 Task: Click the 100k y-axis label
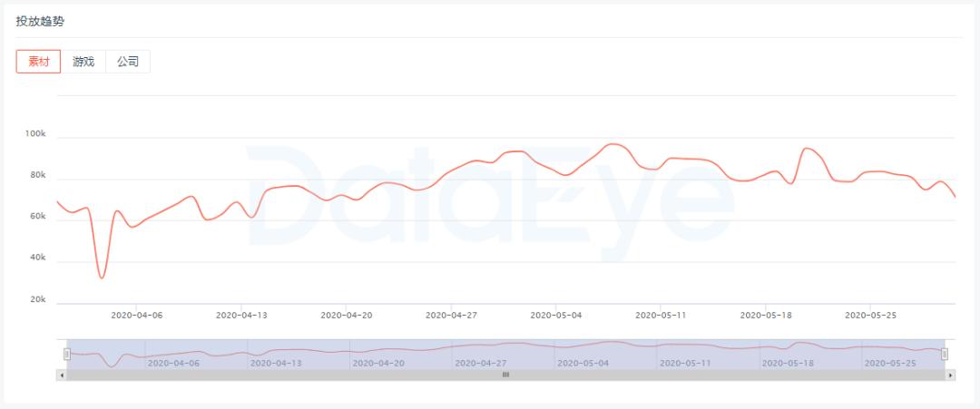(35, 134)
